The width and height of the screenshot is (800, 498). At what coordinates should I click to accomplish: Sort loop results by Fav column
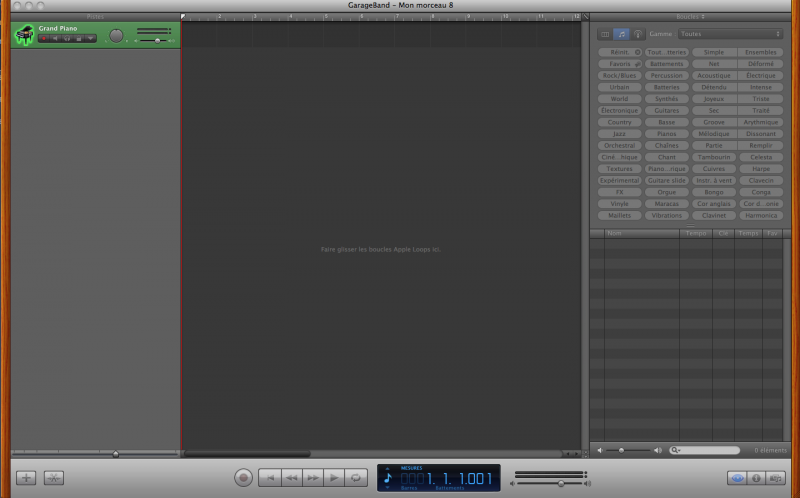pyautogui.click(x=772, y=233)
